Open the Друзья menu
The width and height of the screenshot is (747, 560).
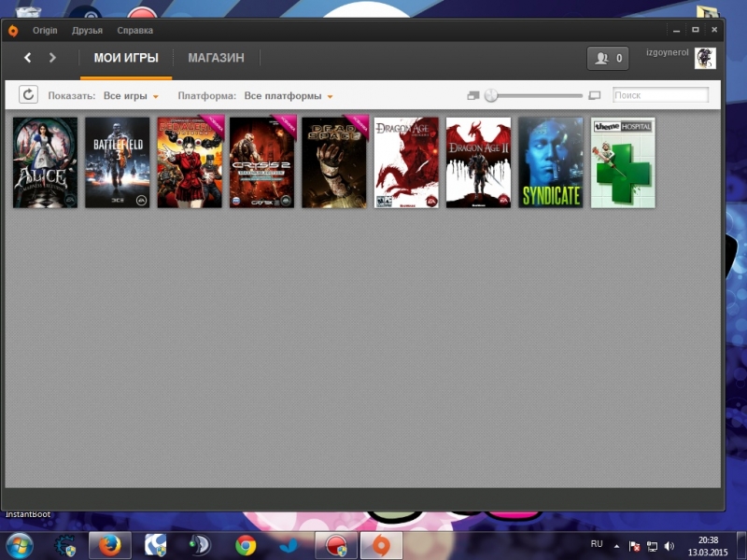87,31
